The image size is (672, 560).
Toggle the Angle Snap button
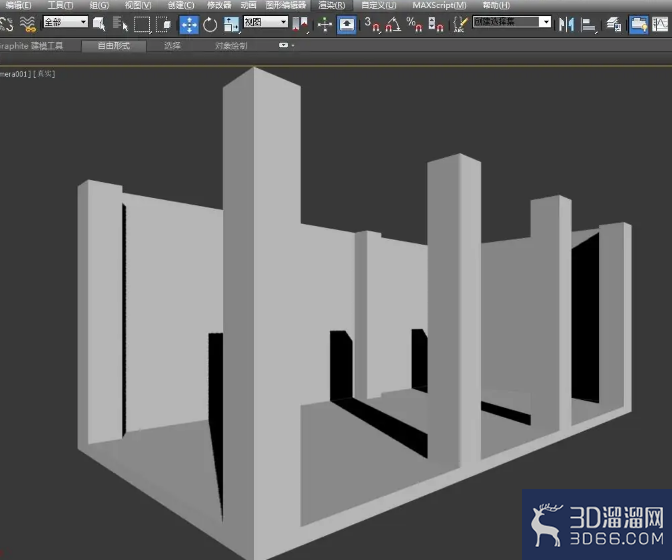(x=393, y=24)
